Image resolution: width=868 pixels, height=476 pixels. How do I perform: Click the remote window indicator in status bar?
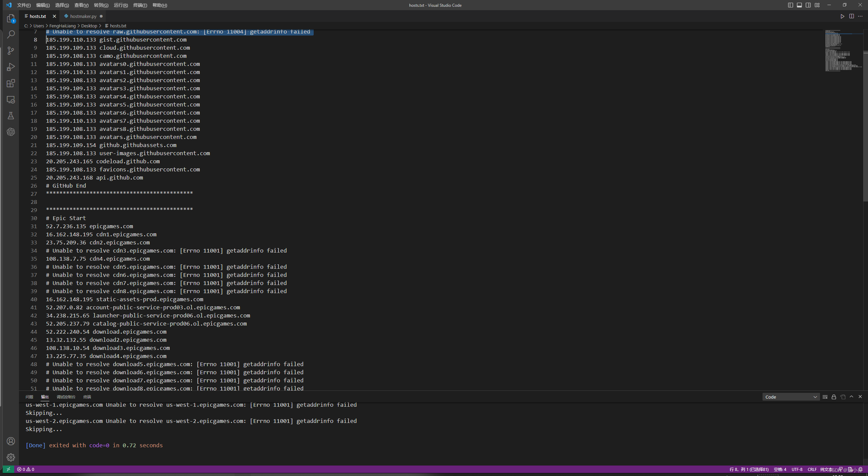point(8,469)
